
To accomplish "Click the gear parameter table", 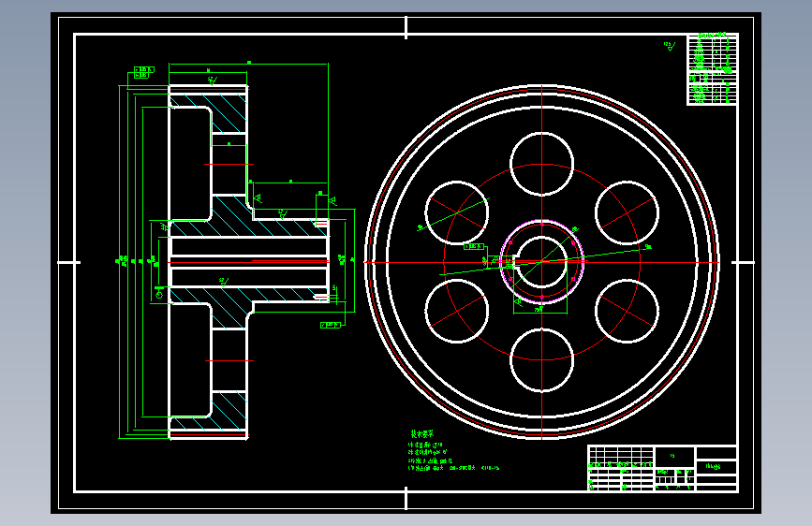I will tap(712, 69).
